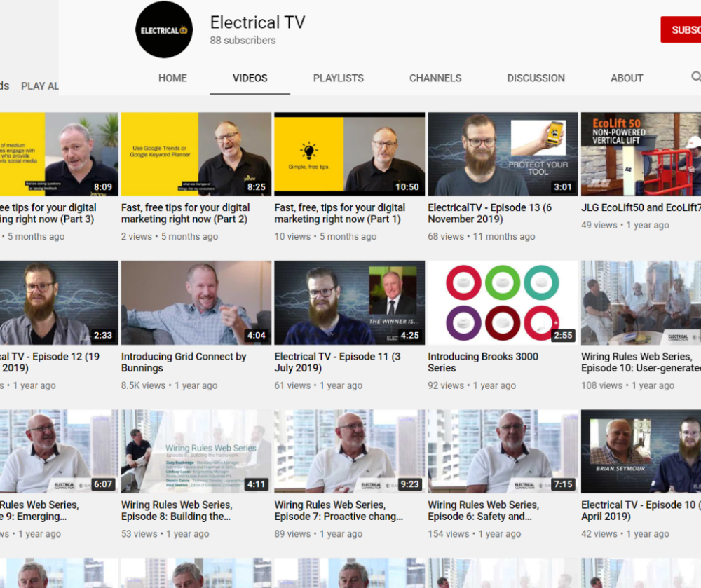701x588 pixels.
Task: Click title 'Episode 12 (19'
Action: (x=50, y=362)
